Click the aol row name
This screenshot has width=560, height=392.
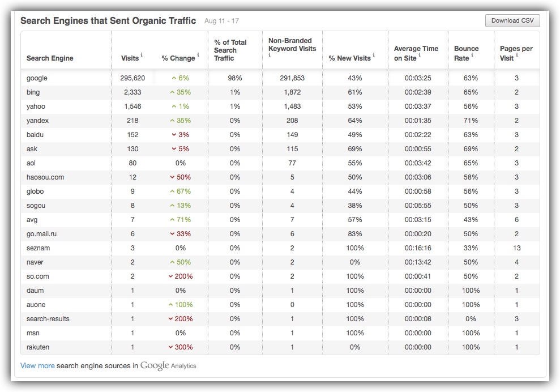point(31,163)
